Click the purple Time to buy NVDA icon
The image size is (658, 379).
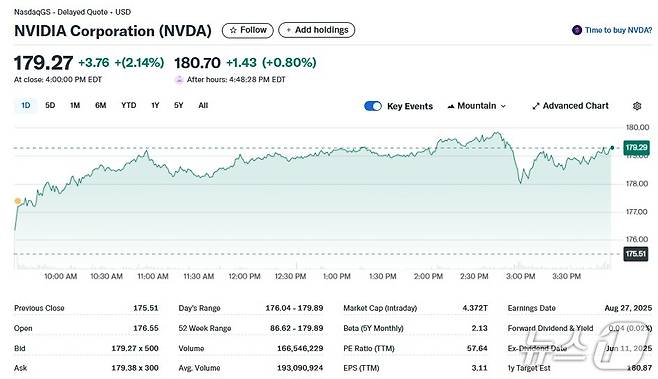coord(577,30)
